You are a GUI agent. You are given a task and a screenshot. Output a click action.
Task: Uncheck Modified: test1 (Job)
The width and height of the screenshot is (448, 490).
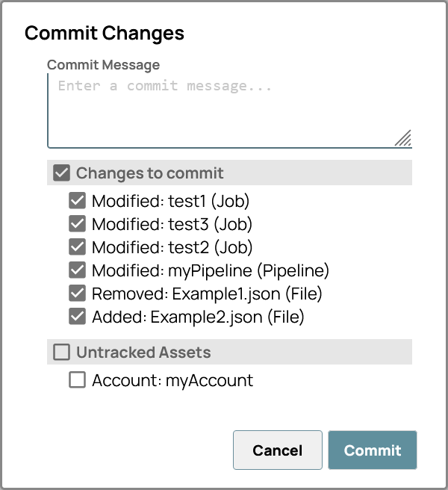pyautogui.click(x=77, y=201)
